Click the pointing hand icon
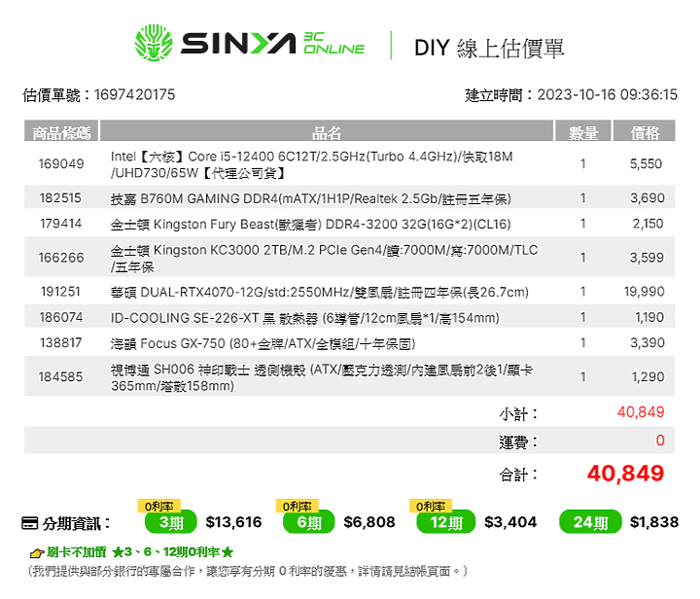 pyautogui.click(x=37, y=553)
